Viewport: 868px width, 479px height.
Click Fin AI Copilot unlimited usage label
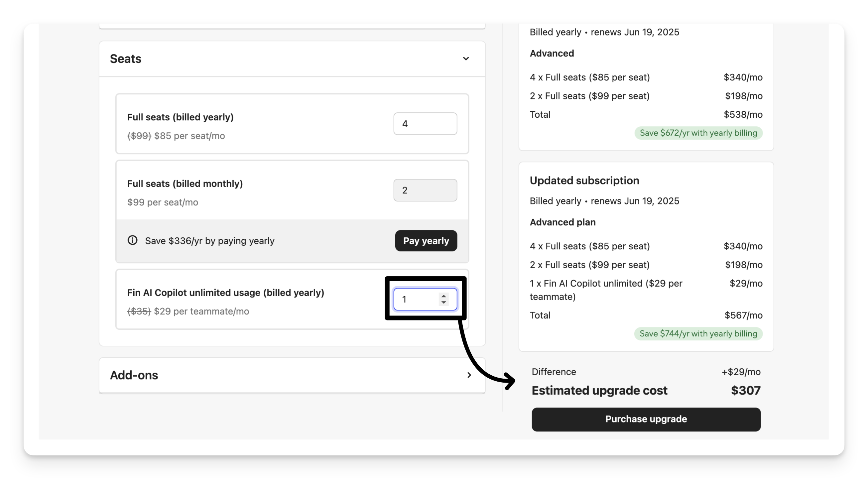point(225,293)
